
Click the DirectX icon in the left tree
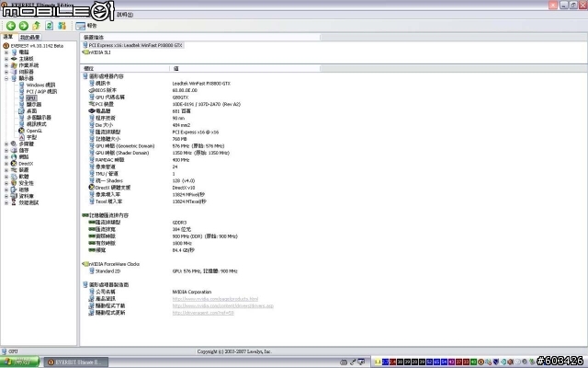tap(14, 164)
